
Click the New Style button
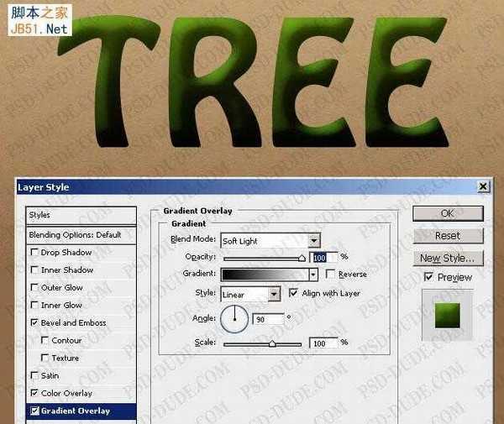[448, 259]
